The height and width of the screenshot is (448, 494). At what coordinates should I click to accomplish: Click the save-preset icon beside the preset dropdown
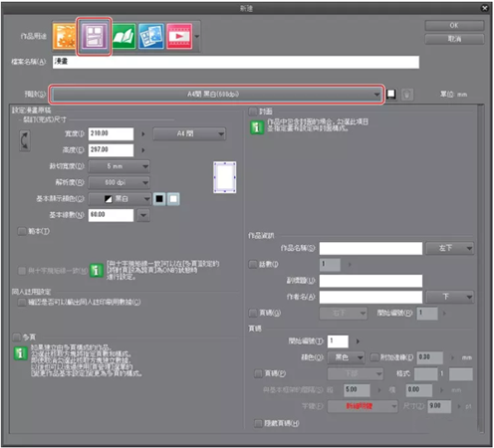coord(391,95)
